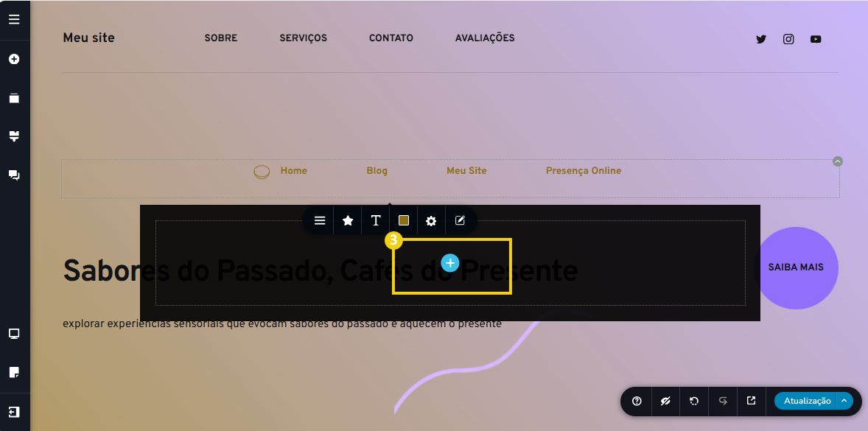Toggle preview visibility with crossed-eye icon

665,401
